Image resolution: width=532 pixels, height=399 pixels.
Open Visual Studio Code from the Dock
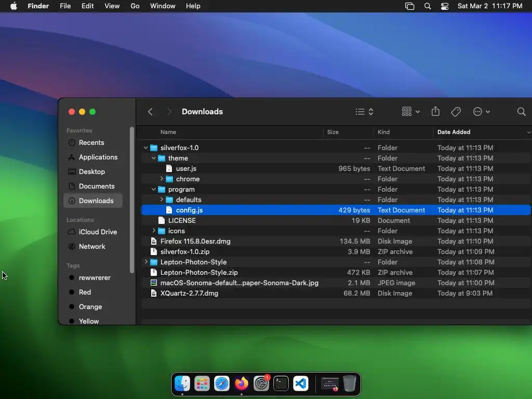point(301,383)
